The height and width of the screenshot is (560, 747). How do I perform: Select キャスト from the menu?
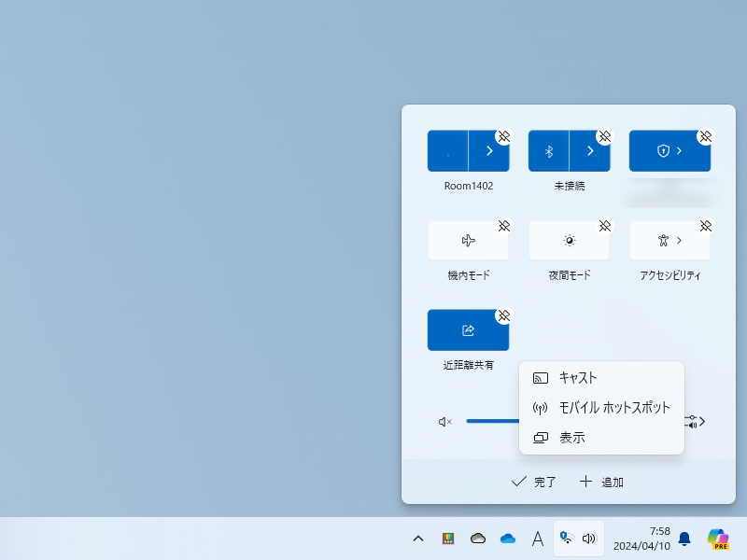(579, 378)
